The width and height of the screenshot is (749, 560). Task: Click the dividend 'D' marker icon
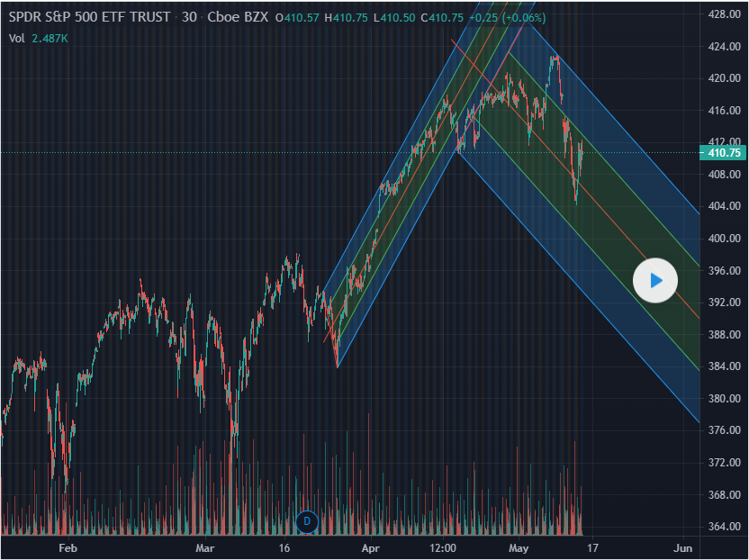coord(307,520)
